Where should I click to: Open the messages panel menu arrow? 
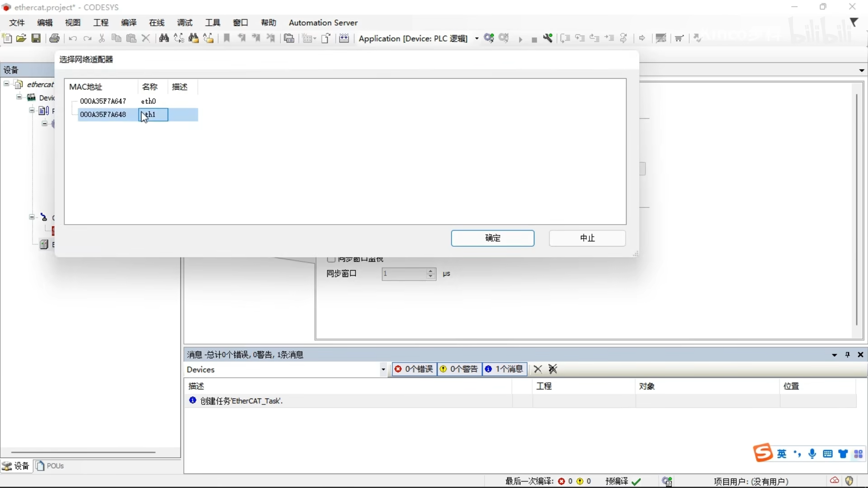[835, 355]
